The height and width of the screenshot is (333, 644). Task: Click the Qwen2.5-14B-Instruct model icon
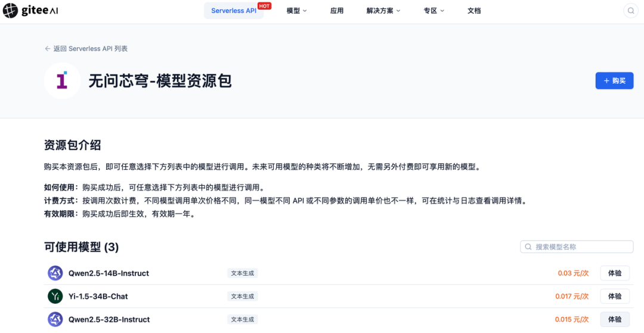point(55,273)
